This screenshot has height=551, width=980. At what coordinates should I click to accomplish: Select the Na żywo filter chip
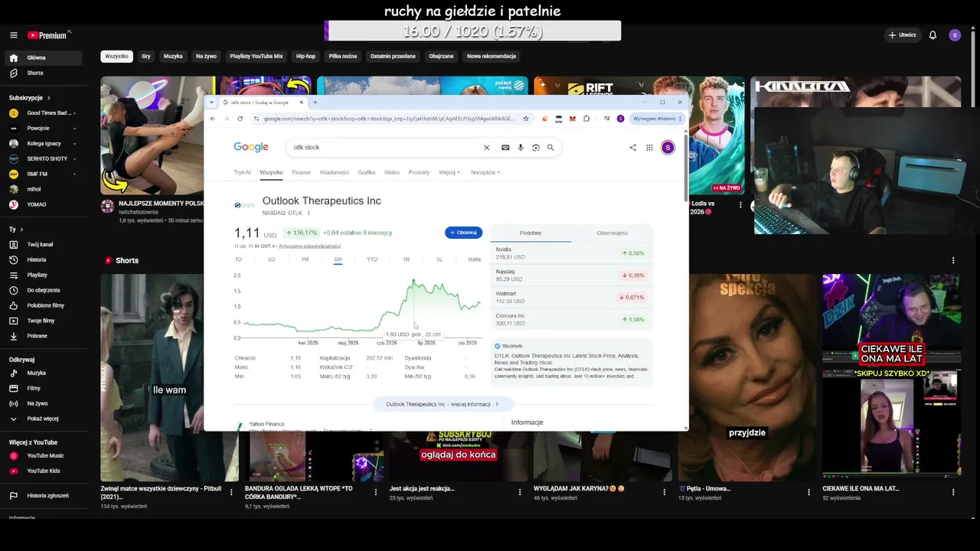click(206, 57)
